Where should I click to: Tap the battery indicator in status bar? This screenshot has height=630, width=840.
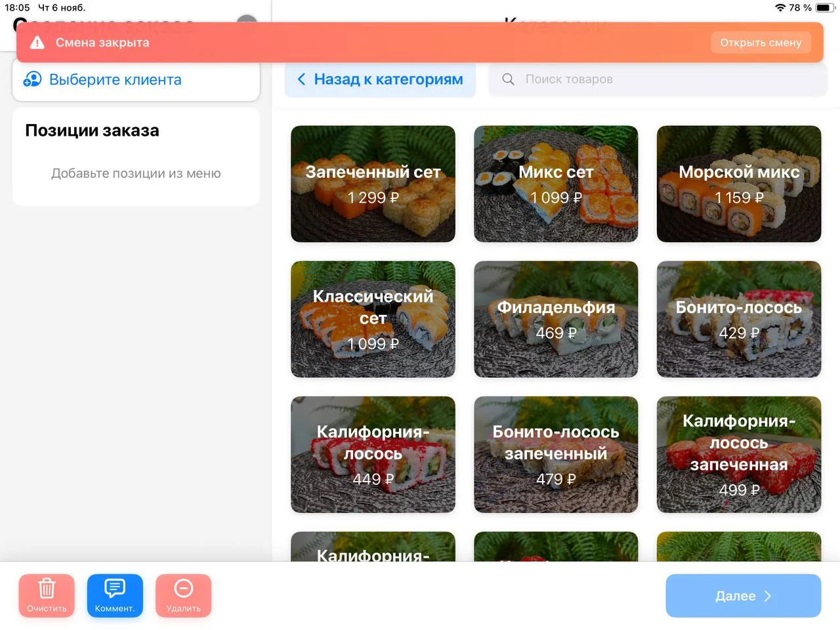click(825, 8)
